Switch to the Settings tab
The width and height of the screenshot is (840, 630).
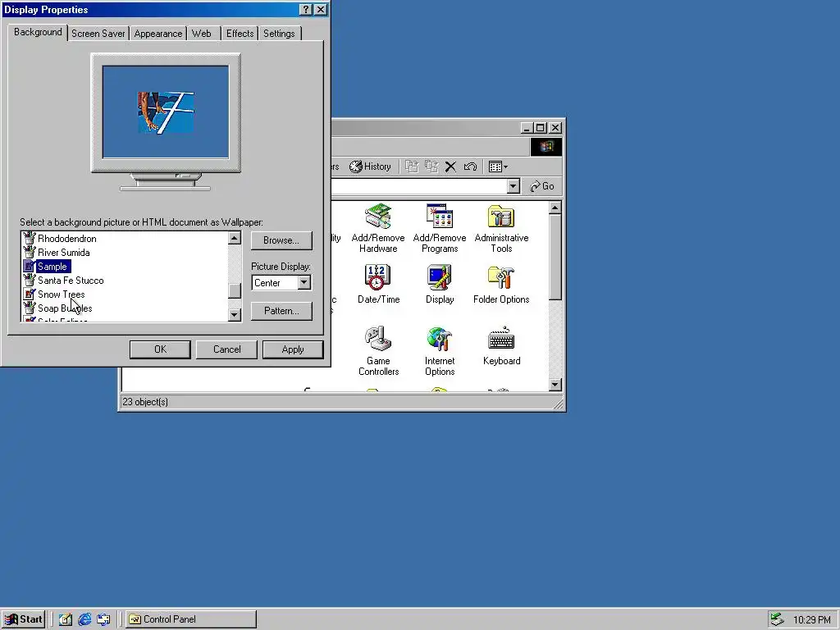coord(279,34)
